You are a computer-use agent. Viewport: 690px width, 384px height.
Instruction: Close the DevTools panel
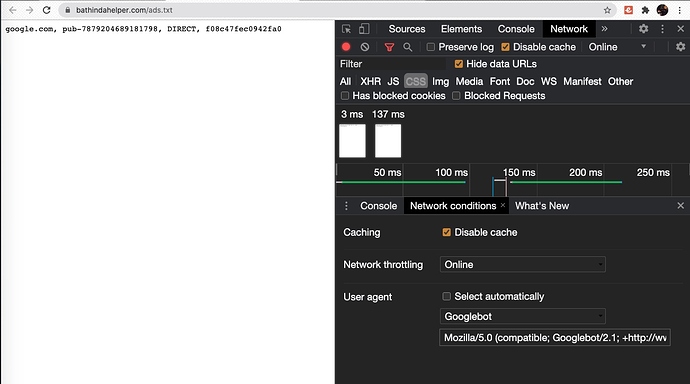(x=680, y=29)
